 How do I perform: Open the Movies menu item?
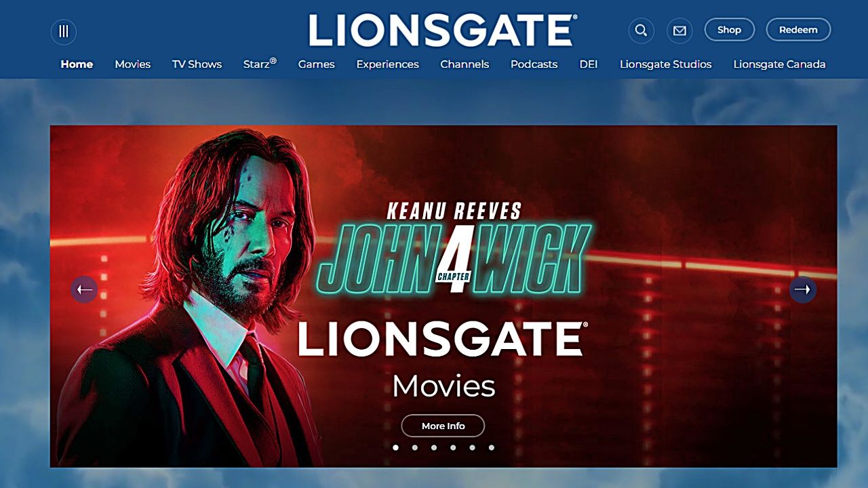[133, 64]
